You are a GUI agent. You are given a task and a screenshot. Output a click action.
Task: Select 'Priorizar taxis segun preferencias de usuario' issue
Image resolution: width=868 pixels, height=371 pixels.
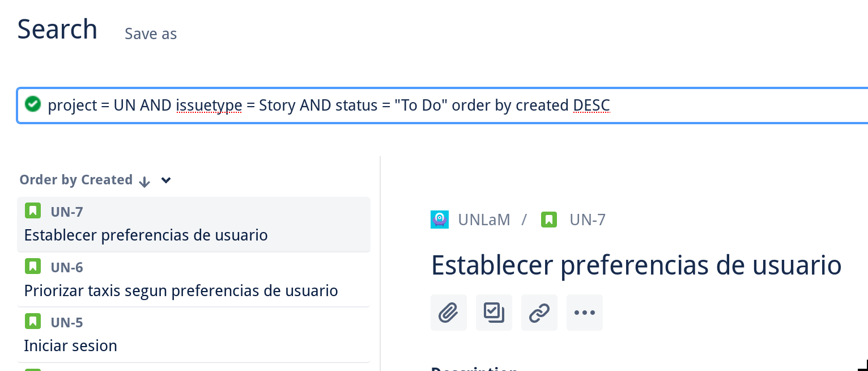181,291
